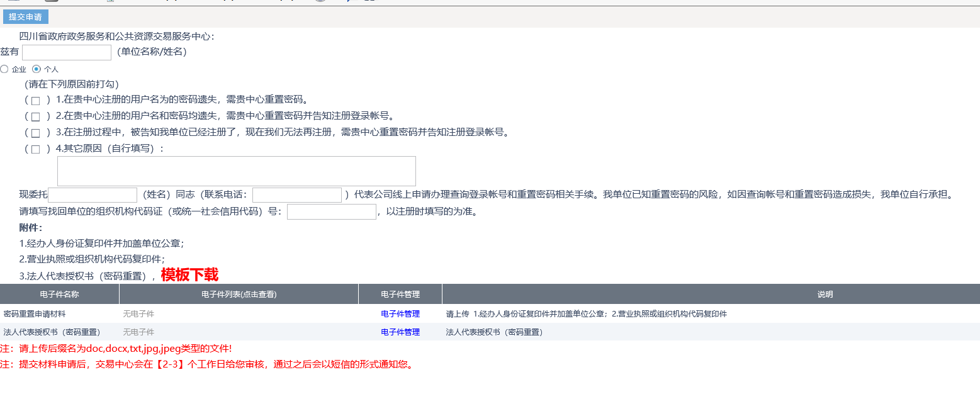Screen dimensions: 980x399
Task: Open the red 模板下载 link
Action: click(189, 275)
